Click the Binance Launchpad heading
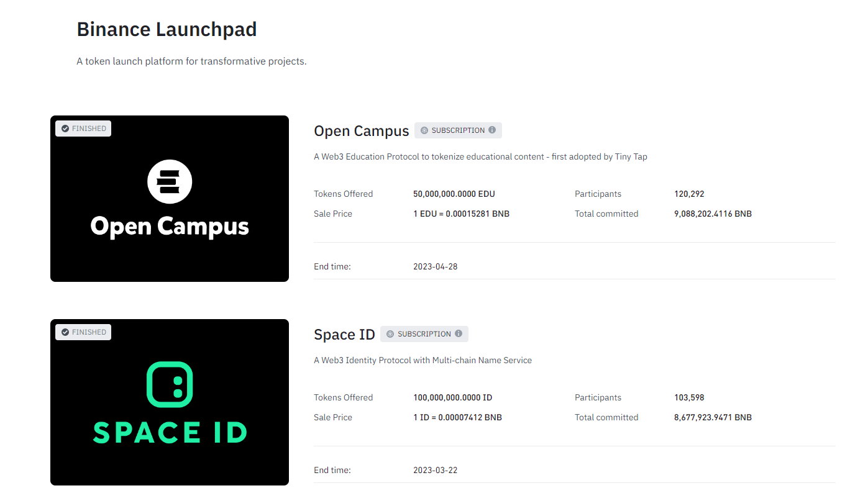 pyautogui.click(x=167, y=29)
